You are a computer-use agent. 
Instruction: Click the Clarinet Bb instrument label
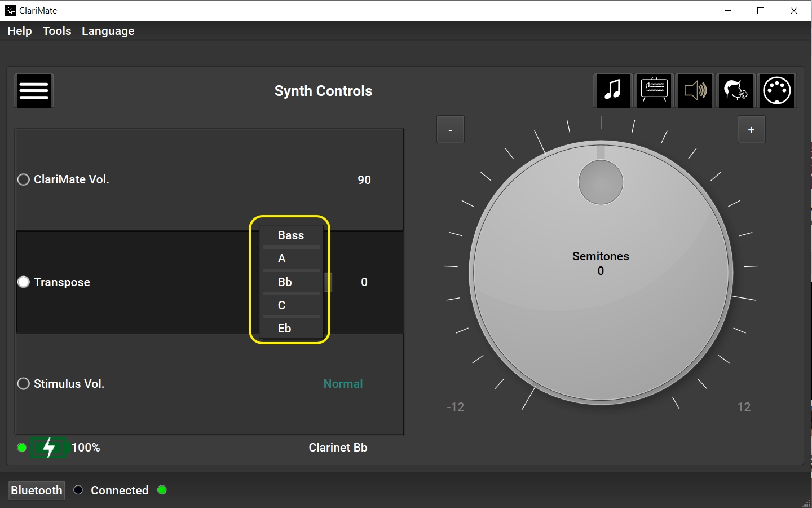point(338,448)
